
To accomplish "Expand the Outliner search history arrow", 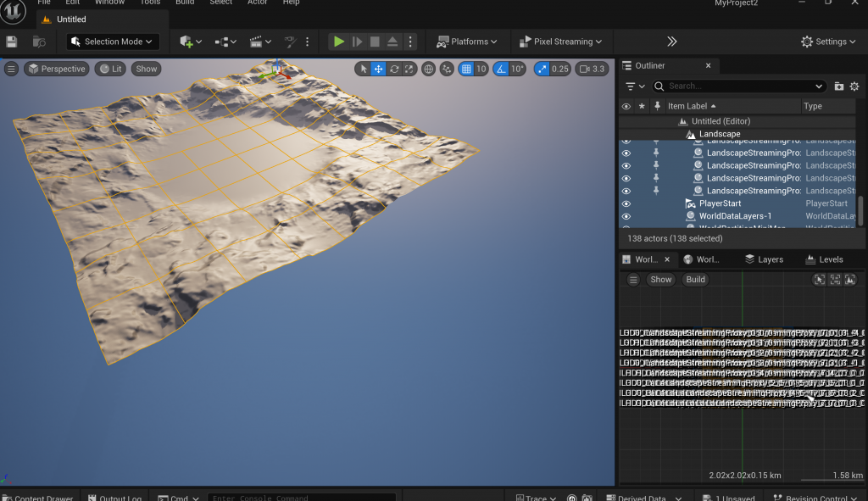I will (819, 86).
